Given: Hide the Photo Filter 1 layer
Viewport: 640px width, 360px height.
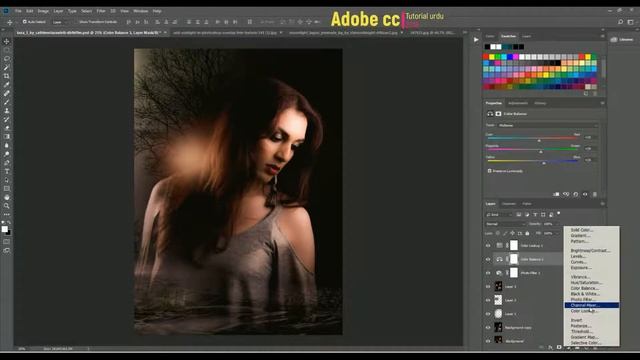Looking at the screenshot, I should [488, 273].
